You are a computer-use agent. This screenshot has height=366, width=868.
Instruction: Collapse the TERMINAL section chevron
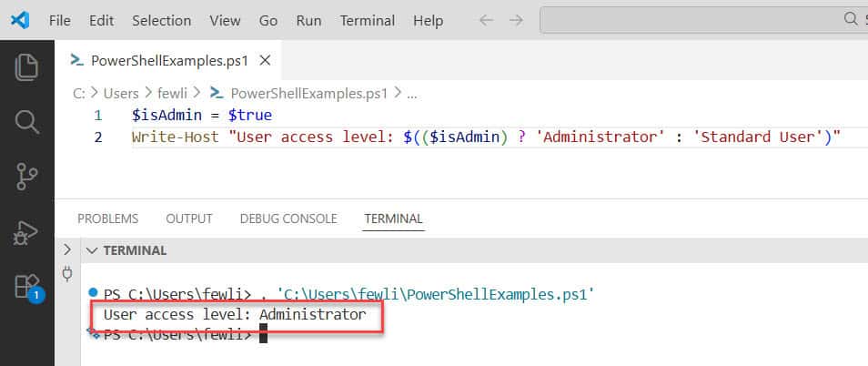point(92,250)
